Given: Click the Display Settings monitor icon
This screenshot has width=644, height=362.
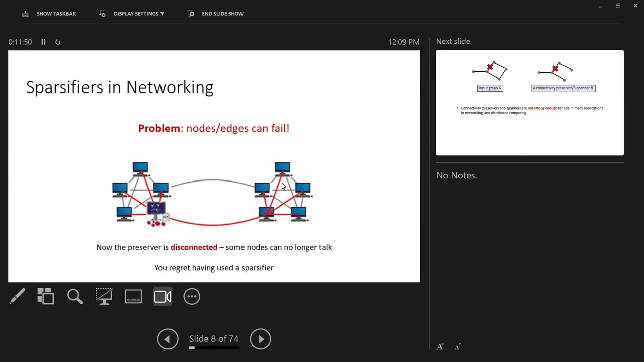Looking at the screenshot, I should [103, 14].
